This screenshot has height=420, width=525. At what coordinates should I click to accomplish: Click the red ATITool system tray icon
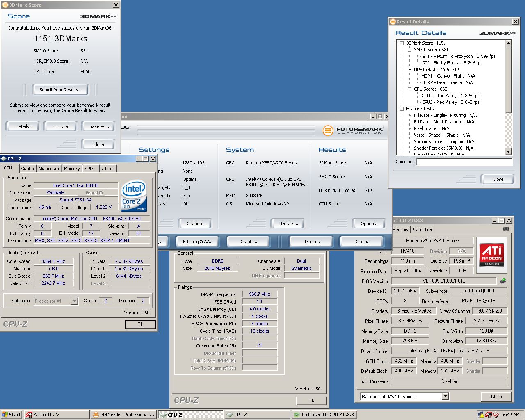pos(488,415)
